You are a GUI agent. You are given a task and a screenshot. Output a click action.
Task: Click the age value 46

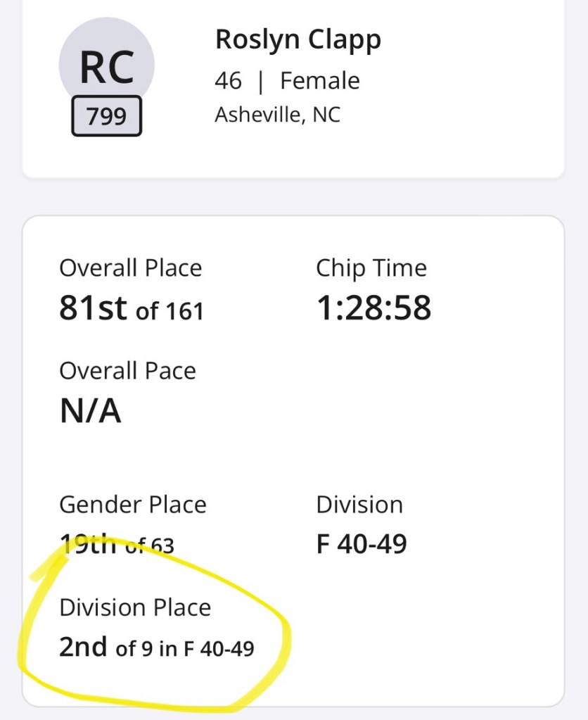(228, 81)
